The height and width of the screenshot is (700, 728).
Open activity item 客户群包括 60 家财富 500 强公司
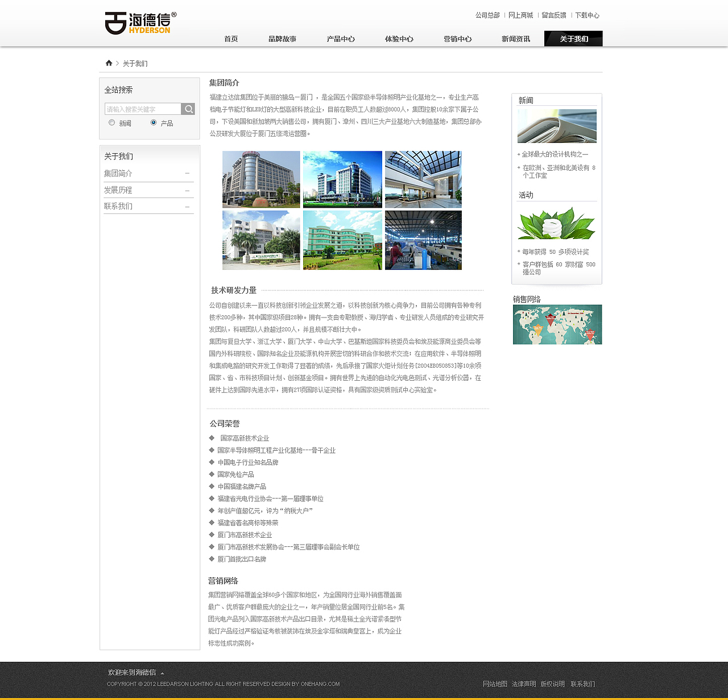(x=559, y=268)
